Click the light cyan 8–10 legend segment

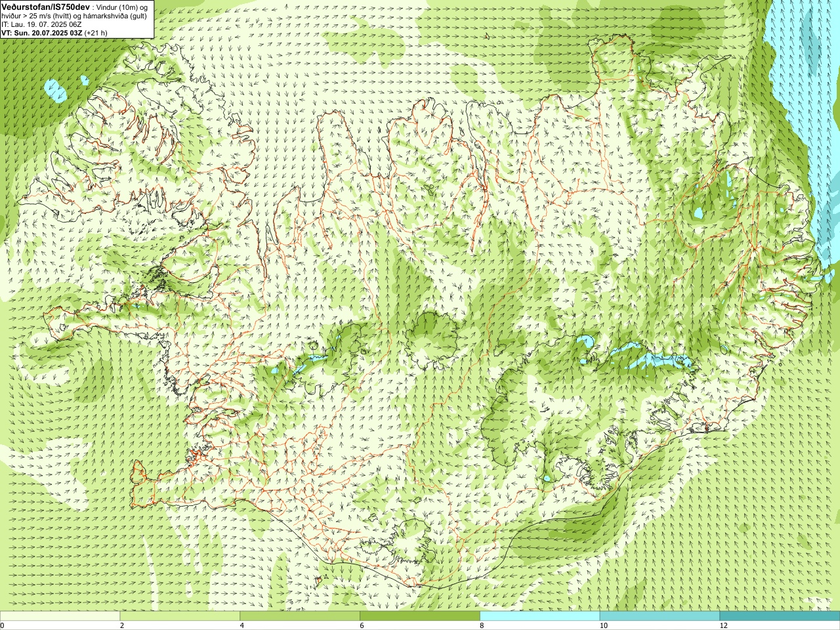coord(540,616)
